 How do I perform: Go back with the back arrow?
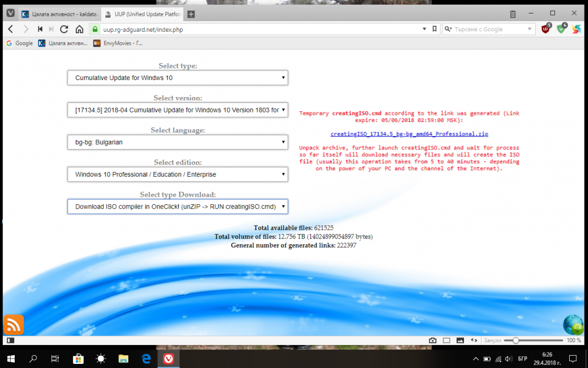click(11, 29)
